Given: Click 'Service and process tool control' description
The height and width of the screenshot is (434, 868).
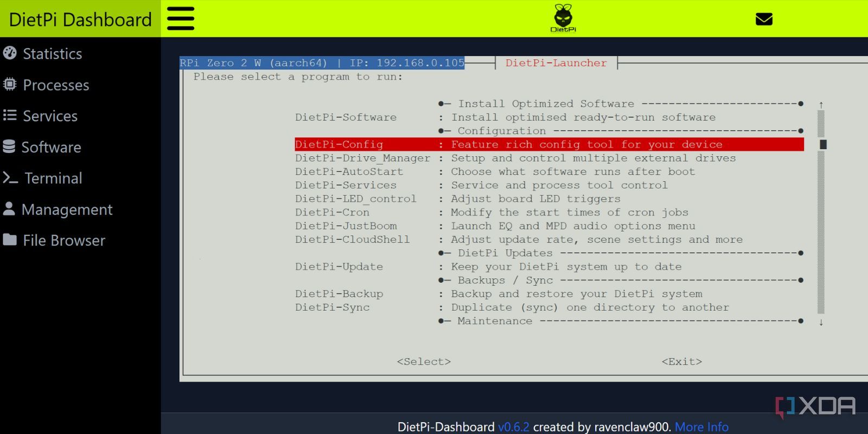Looking at the screenshot, I should [559, 185].
